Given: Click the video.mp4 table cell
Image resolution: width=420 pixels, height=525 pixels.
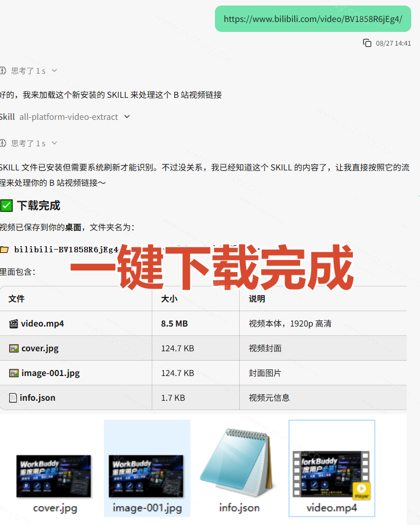Looking at the screenshot, I should tap(76, 323).
